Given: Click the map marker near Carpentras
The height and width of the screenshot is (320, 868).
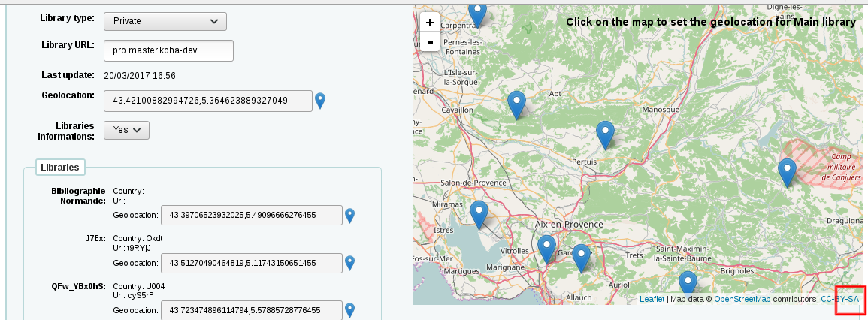Looking at the screenshot, I should tap(477, 13).
